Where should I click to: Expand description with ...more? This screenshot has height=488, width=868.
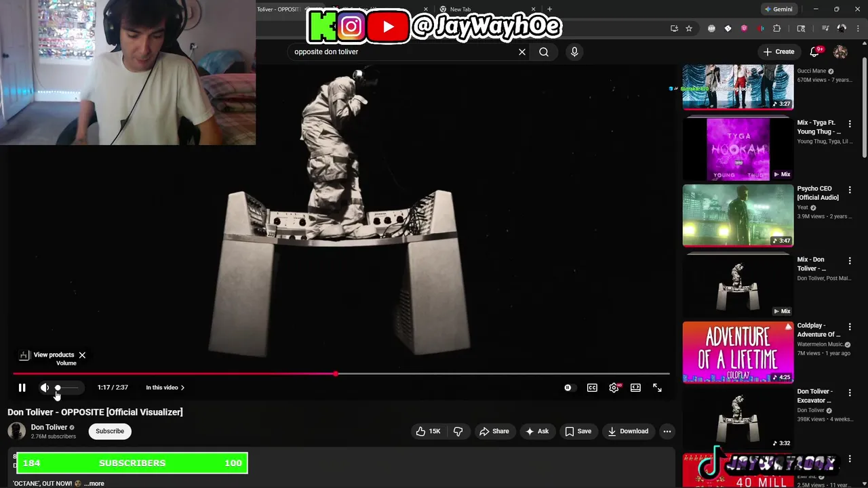coord(94,483)
